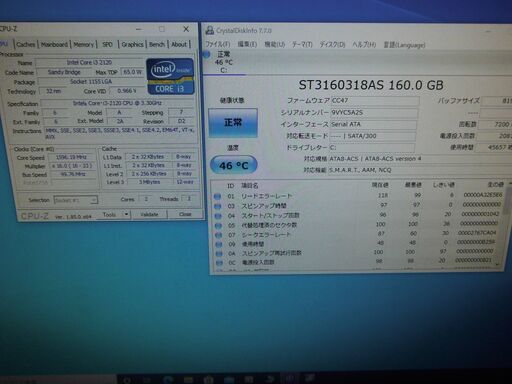Viewport: 512px width, 384px height.
Task: Open the ディスク(D) menu
Action: [332, 44]
